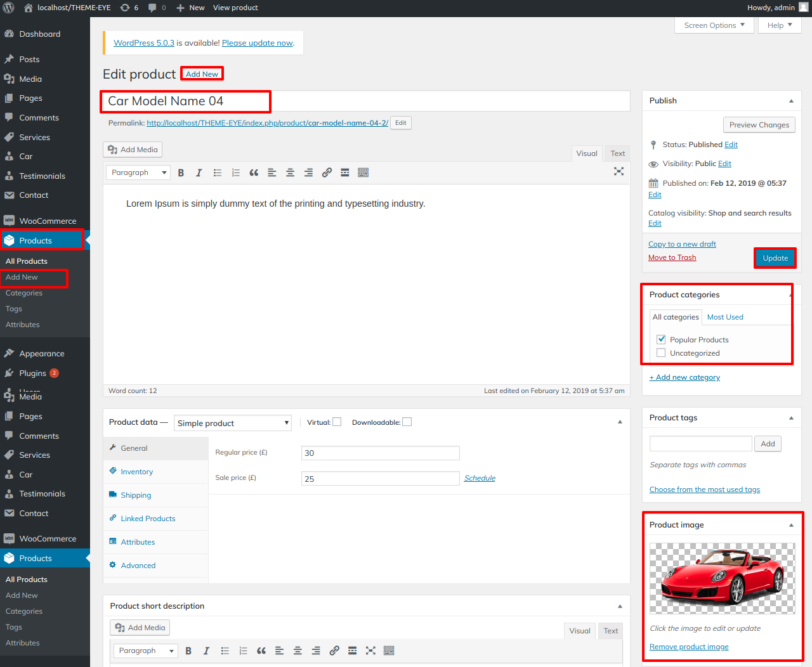Check the Uncategorized category checkbox
The image size is (812, 667).
tap(661, 353)
